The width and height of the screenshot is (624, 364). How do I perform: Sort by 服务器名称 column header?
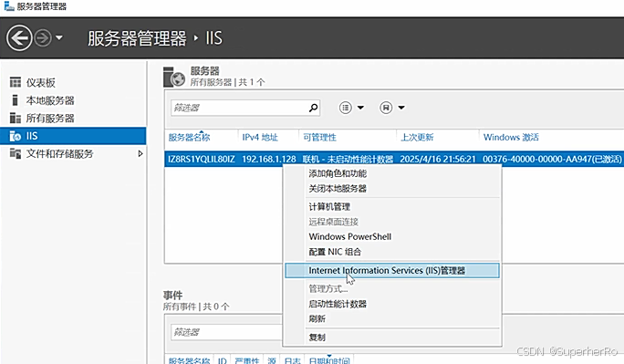click(189, 137)
